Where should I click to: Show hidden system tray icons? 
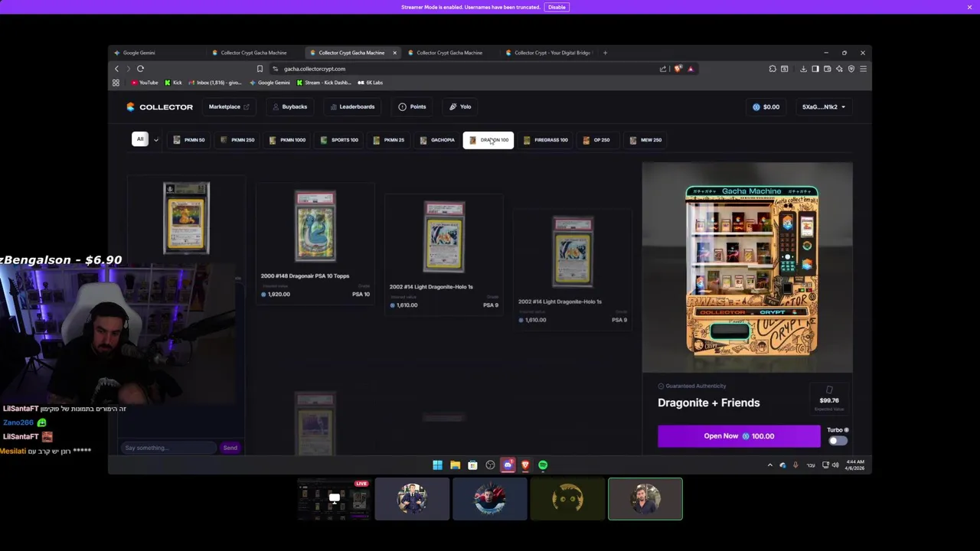769,465
